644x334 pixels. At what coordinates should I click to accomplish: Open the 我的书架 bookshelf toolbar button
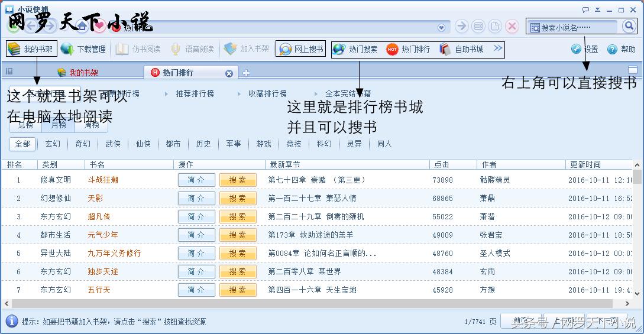tap(32, 49)
